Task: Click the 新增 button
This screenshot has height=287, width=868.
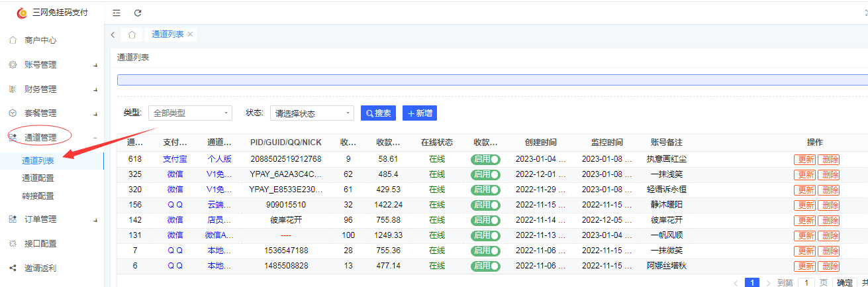Action: point(420,113)
